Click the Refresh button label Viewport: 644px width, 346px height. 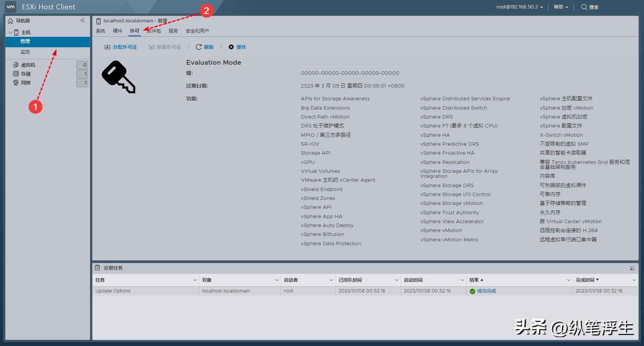coord(209,47)
